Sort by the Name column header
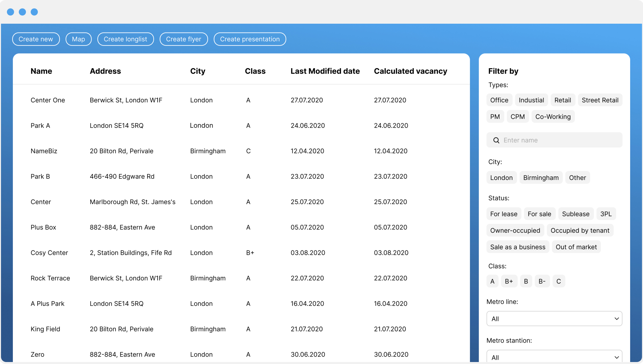The height and width of the screenshot is (364, 643). point(41,71)
